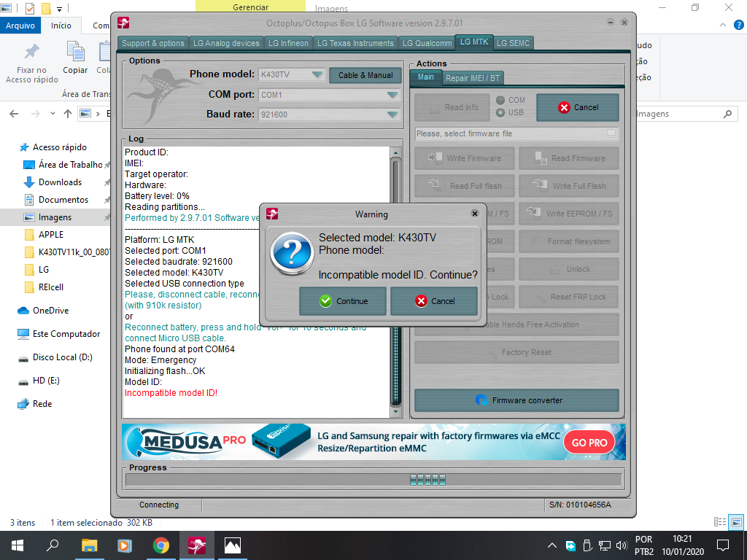Viewport: 747px width, 560px height.
Task: Click the GO PRO banner button
Action: [x=589, y=443]
